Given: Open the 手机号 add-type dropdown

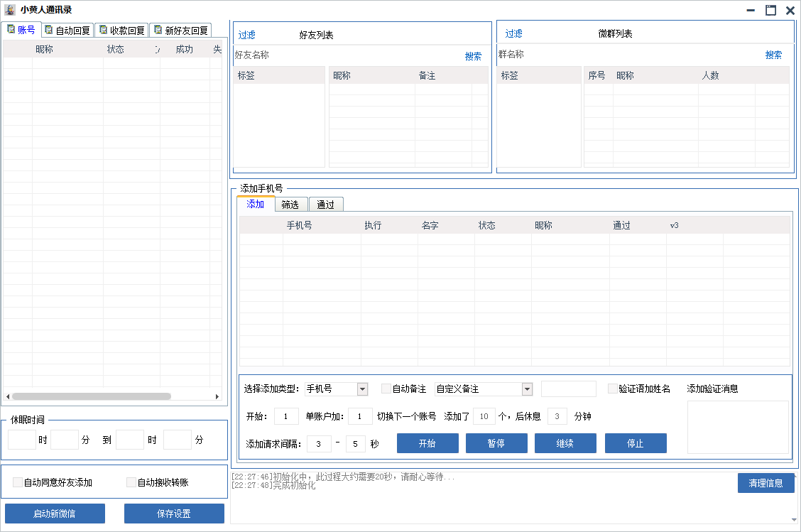Looking at the screenshot, I should point(362,389).
